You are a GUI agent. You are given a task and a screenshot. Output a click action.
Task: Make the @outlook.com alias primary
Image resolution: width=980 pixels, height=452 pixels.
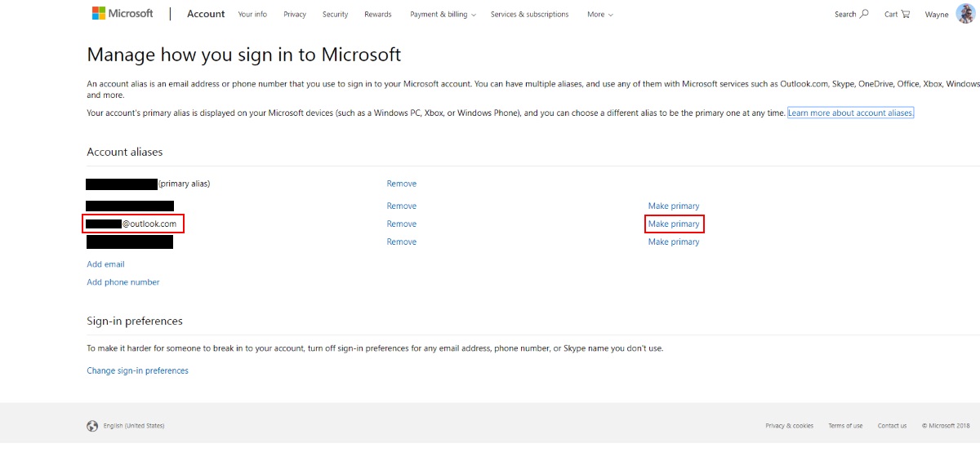click(674, 224)
